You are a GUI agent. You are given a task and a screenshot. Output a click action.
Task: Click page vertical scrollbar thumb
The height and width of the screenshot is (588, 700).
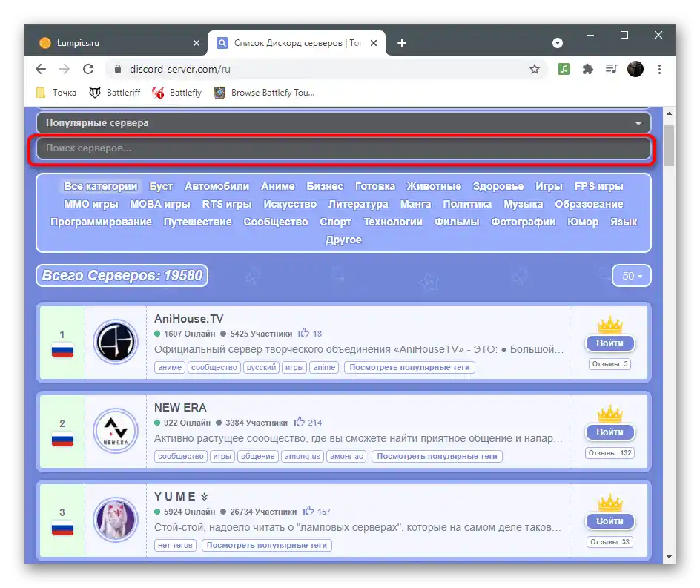point(669,145)
